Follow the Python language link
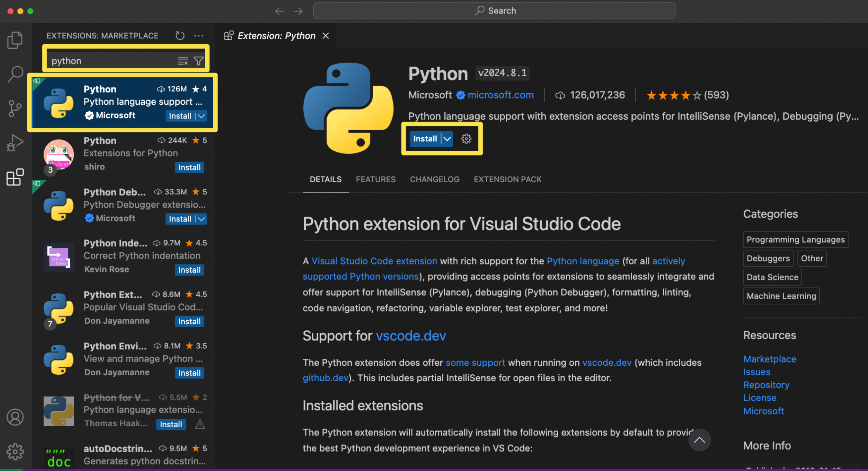868x471 pixels. (x=583, y=261)
